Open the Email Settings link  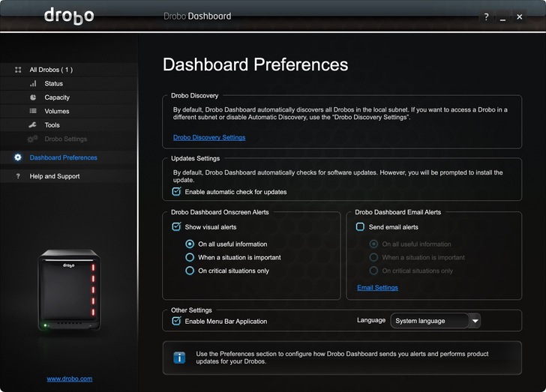click(x=377, y=288)
